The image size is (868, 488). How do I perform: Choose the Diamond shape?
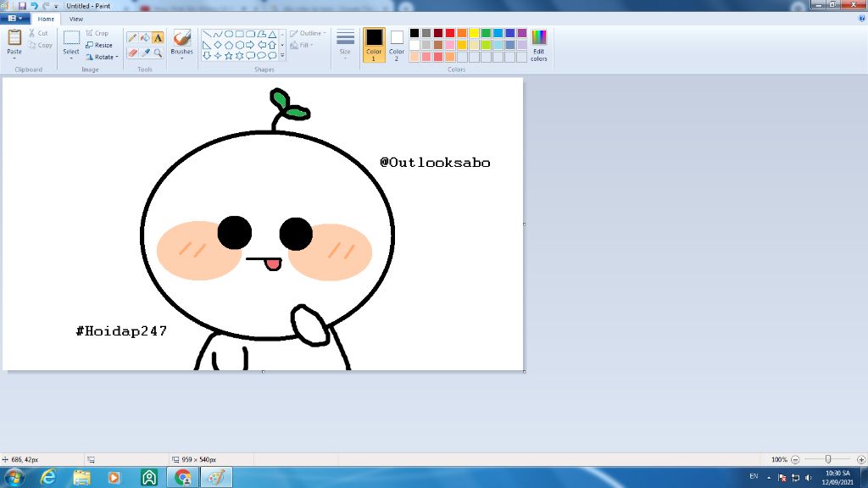coord(218,45)
